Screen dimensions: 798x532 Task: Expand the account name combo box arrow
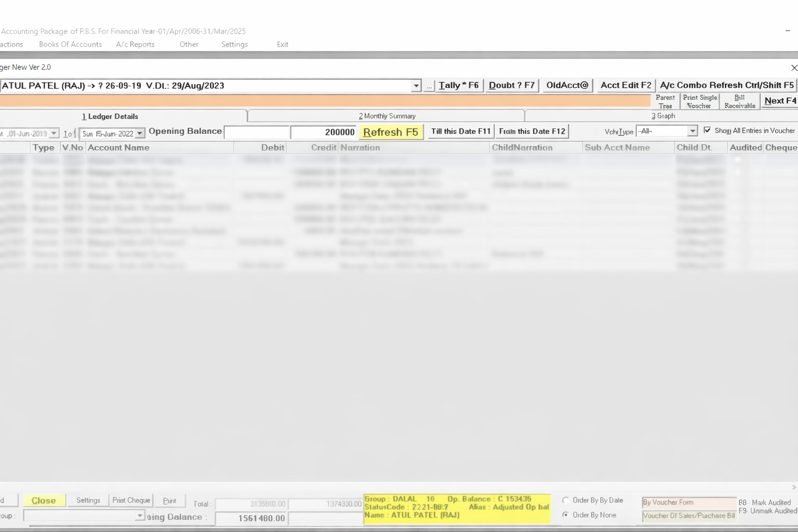click(x=416, y=86)
